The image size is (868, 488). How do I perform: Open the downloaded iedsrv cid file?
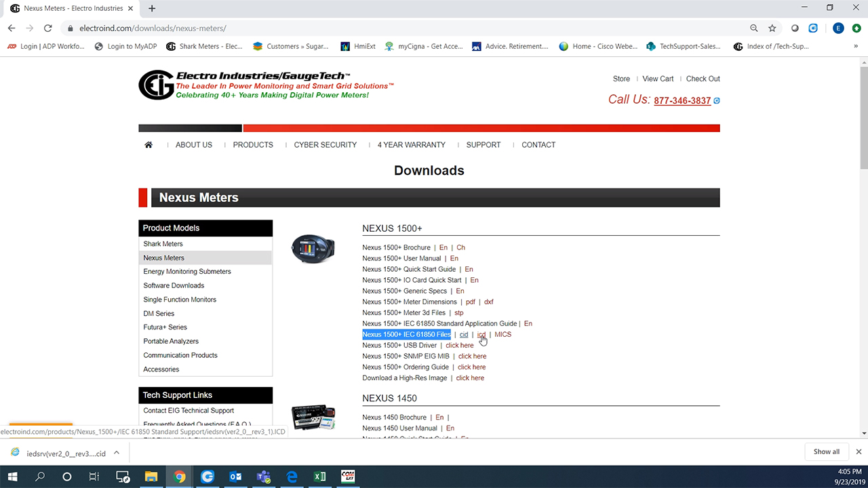(58, 452)
